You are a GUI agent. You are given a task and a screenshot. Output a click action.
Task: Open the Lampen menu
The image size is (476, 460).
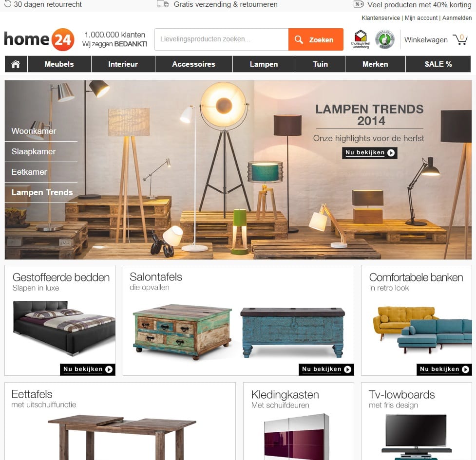pyautogui.click(x=264, y=64)
